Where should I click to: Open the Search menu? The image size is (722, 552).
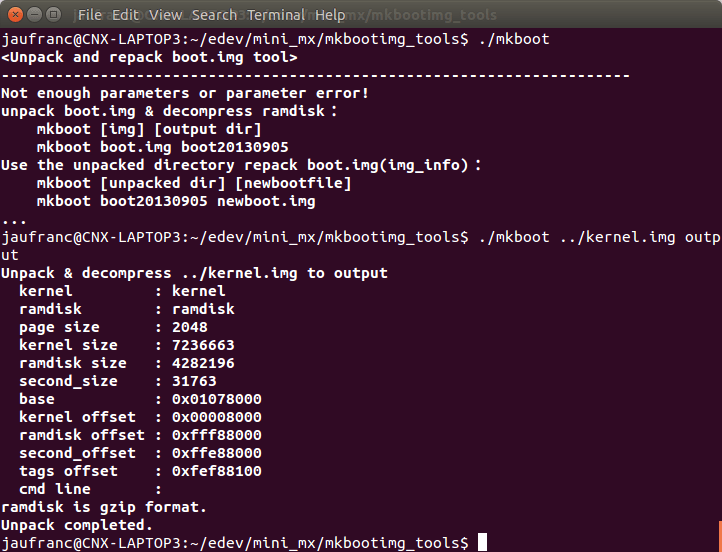coord(214,15)
